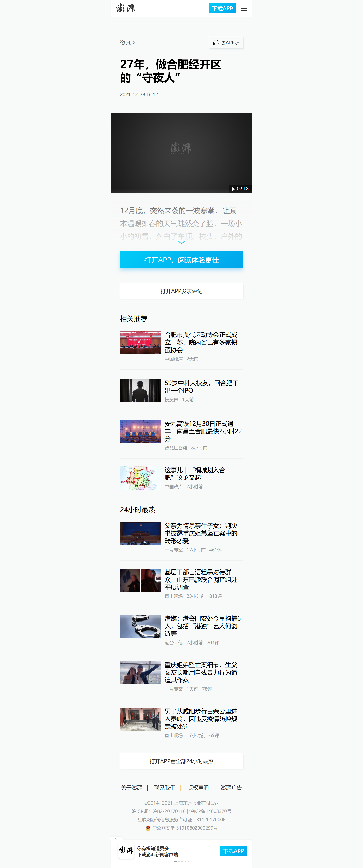Click the high-speed train thumbnail
Viewport: 363px width, 868px height.
click(140, 432)
